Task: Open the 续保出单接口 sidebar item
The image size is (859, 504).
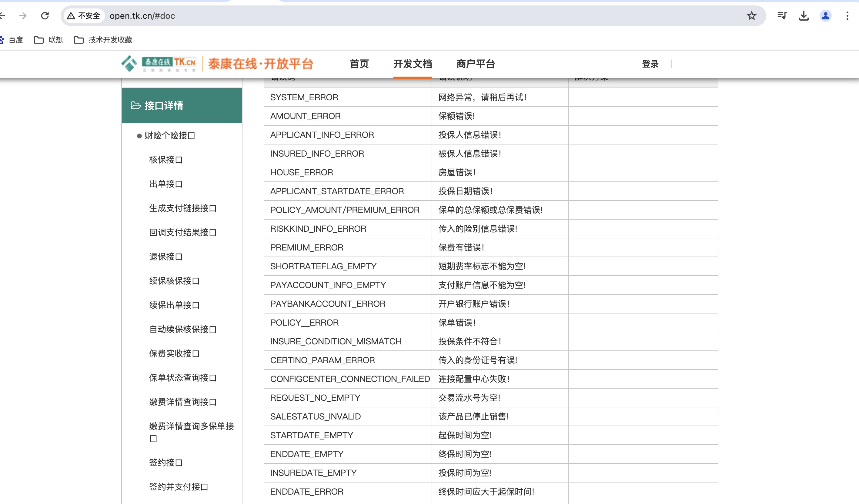Action: 174,305
